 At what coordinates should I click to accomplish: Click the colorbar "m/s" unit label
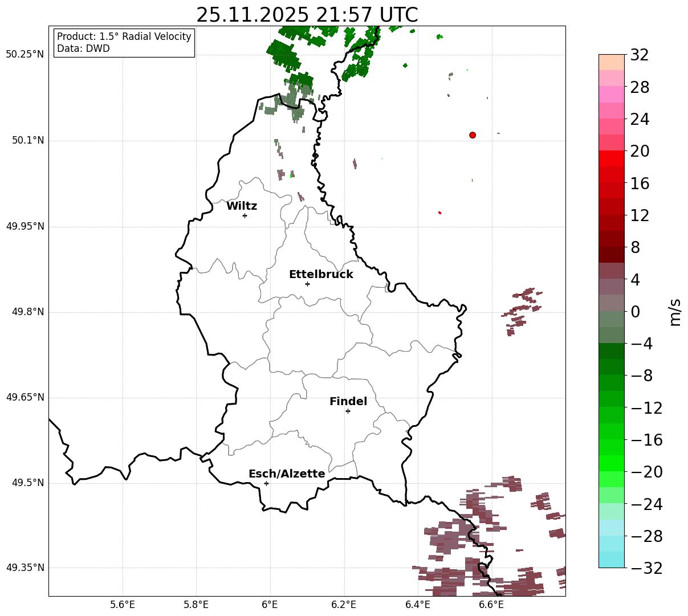(x=675, y=312)
